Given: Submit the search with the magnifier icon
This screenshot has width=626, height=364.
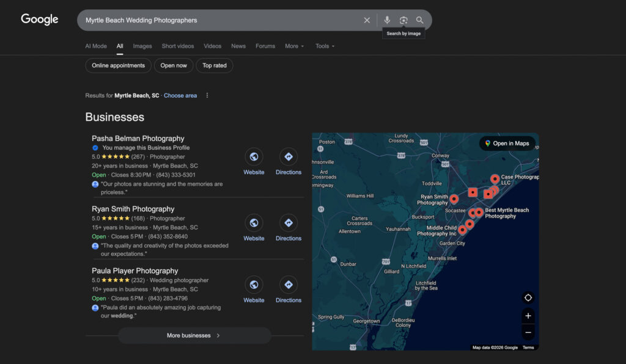Looking at the screenshot, I should click(419, 20).
